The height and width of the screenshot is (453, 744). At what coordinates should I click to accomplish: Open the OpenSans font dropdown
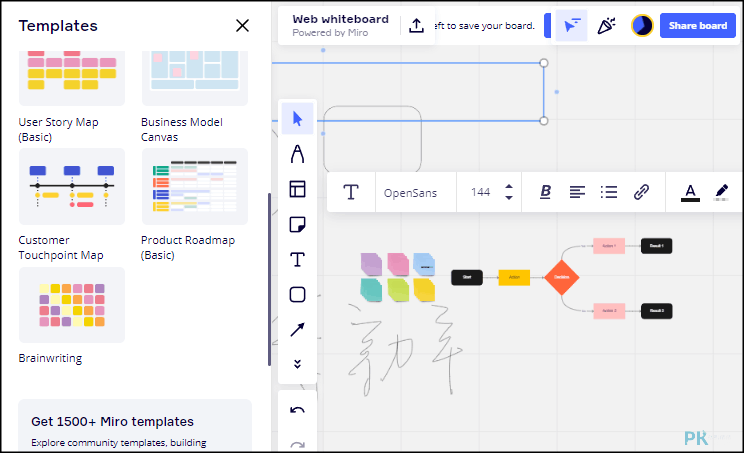click(x=410, y=193)
